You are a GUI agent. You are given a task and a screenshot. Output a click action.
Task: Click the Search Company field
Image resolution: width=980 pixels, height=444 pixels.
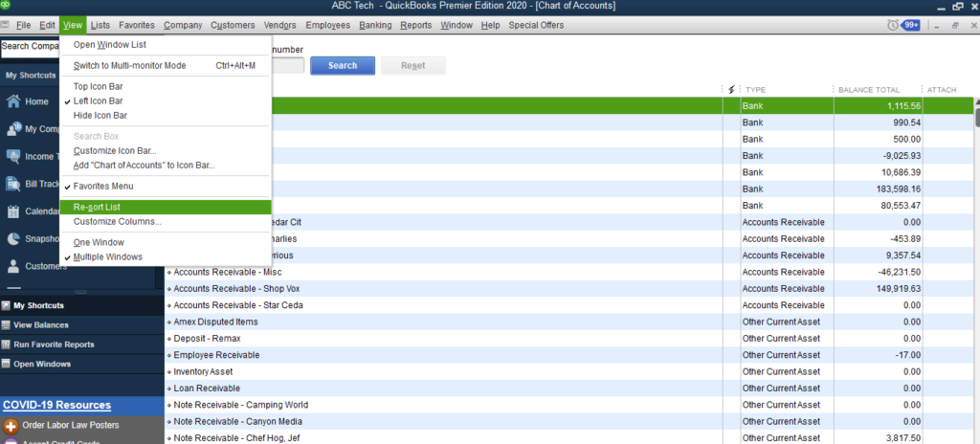[30, 47]
